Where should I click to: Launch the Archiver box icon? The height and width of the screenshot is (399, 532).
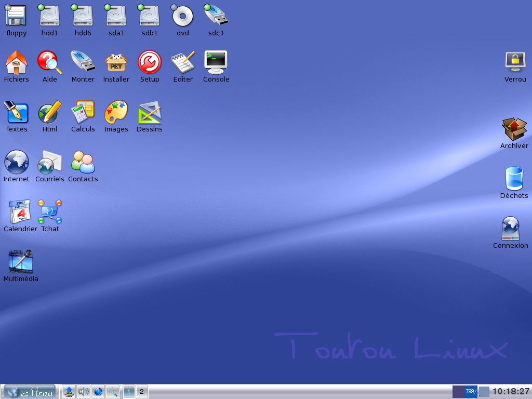coord(514,129)
